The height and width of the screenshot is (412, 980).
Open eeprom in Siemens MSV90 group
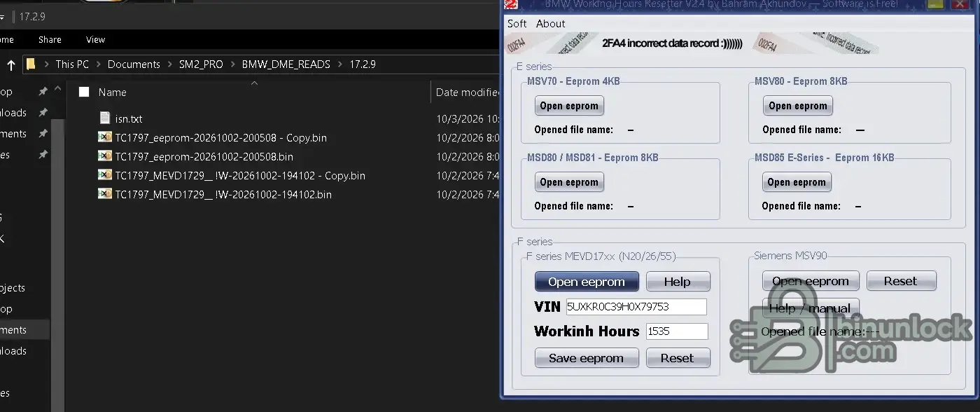pos(811,281)
